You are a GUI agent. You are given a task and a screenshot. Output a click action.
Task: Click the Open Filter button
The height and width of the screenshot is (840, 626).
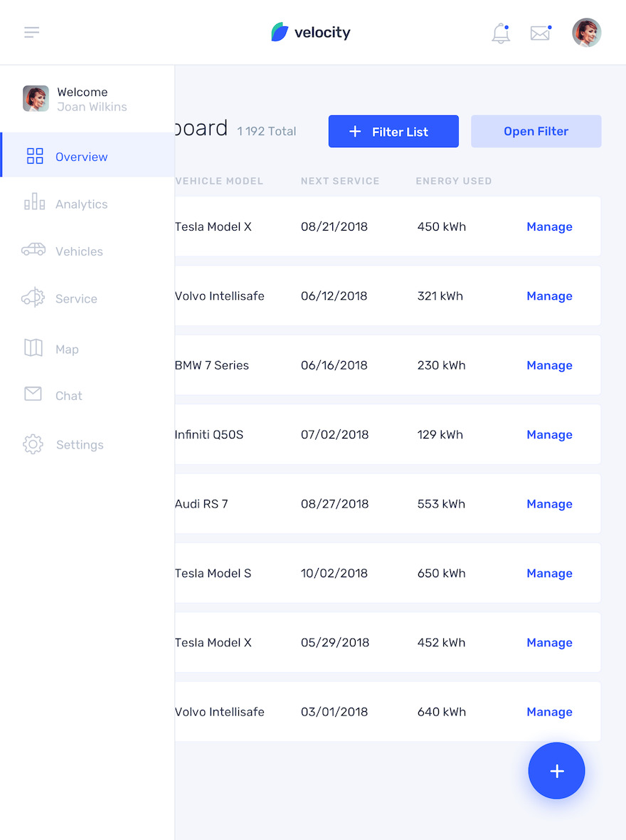click(536, 131)
